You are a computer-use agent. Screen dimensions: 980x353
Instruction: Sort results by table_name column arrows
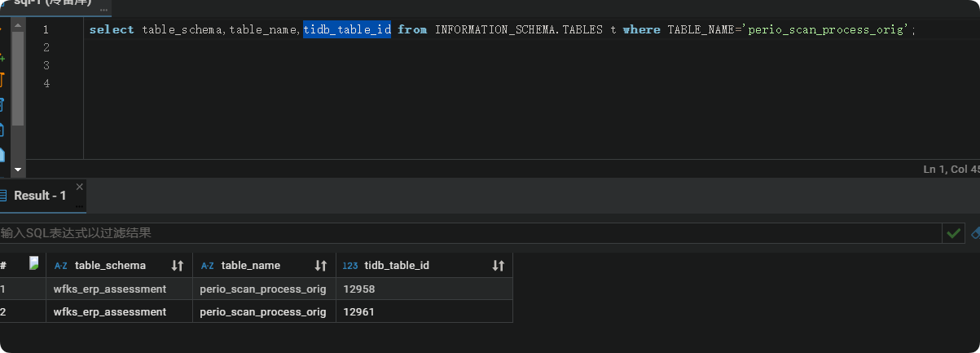321,266
